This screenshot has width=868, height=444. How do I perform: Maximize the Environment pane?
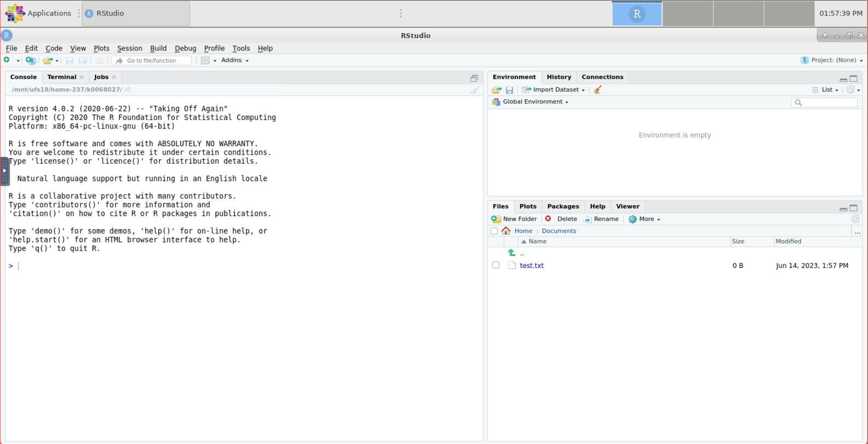pyautogui.click(x=853, y=79)
